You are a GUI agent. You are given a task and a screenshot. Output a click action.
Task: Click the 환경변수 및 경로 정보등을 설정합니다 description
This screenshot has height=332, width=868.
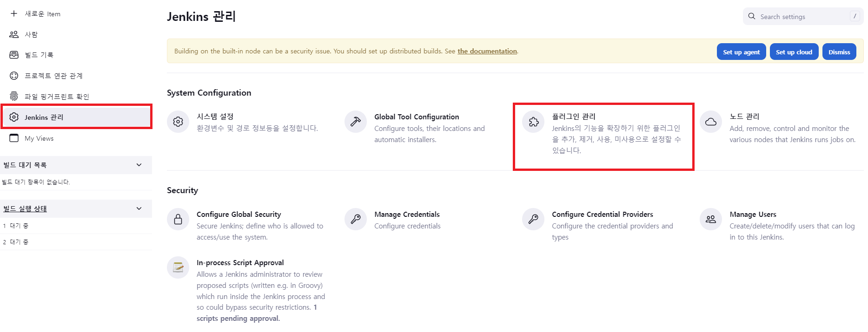pos(257,128)
